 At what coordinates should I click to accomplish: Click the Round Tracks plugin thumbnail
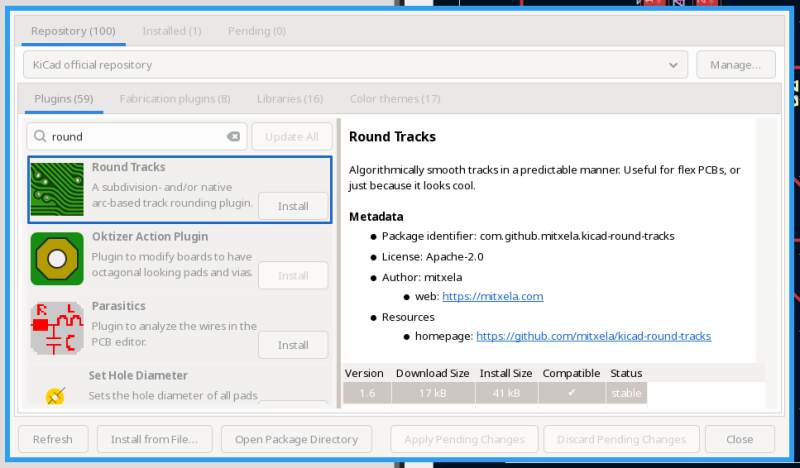point(57,189)
